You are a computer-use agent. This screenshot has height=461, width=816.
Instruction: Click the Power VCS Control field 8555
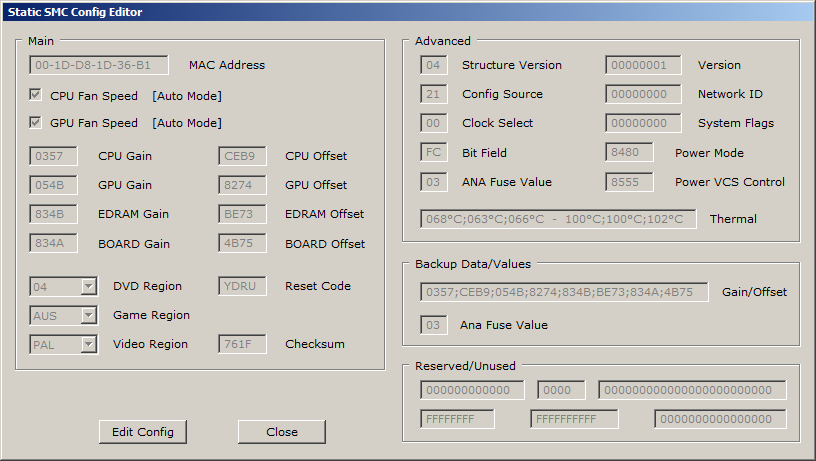(x=629, y=182)
